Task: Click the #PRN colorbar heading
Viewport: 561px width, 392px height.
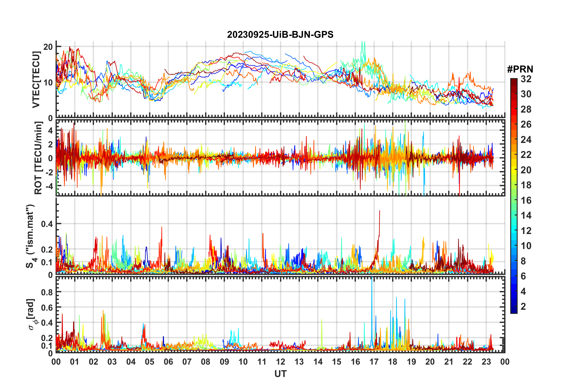Action: pos(520,69)
